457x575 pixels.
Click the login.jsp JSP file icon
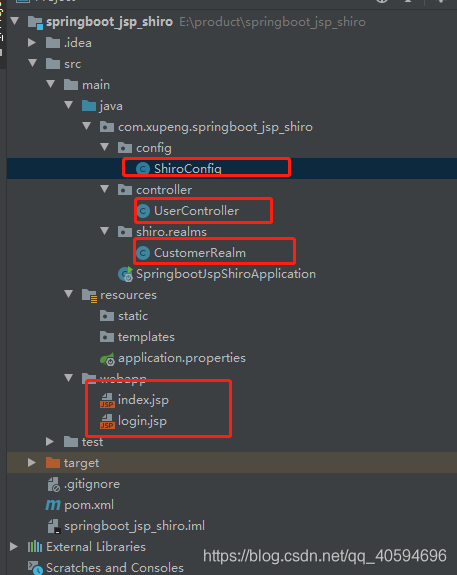point(107,421)
